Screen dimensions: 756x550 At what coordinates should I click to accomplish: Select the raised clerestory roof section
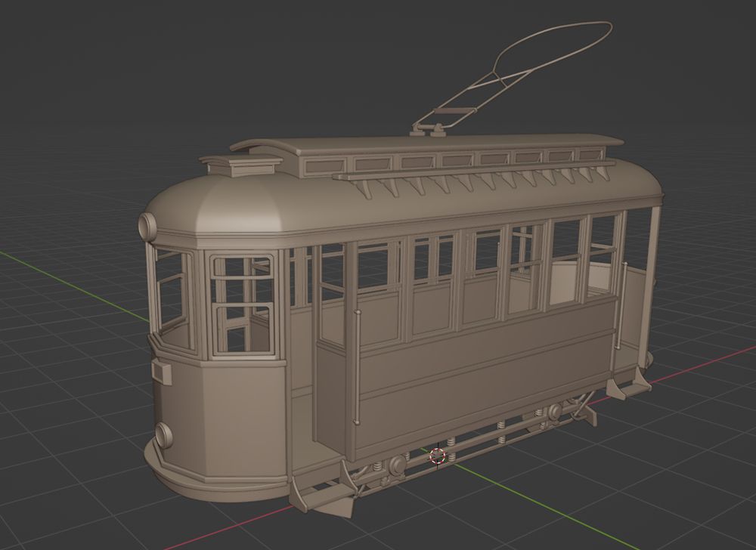pyautogui.click(x=426, y=155)
